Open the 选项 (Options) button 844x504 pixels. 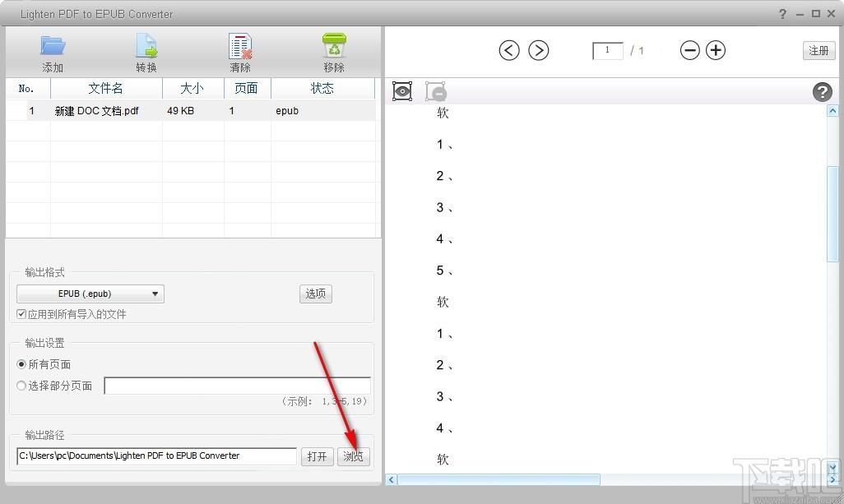315,294
